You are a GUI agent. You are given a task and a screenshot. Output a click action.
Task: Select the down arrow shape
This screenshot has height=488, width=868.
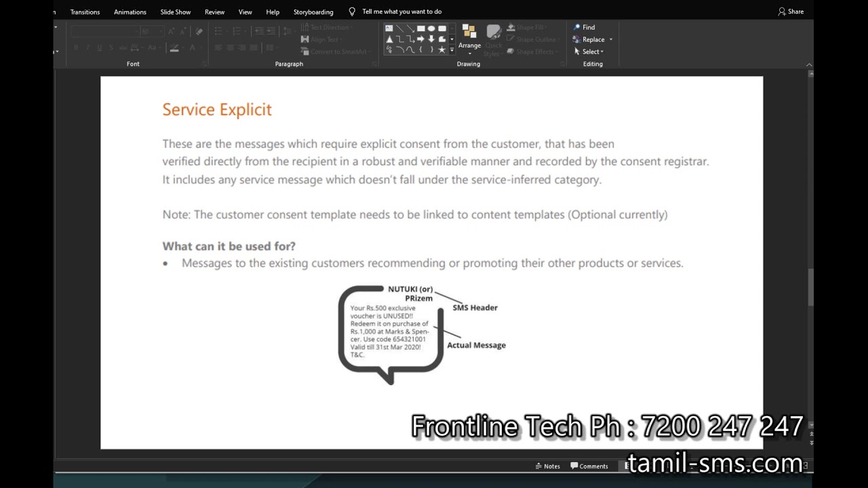[431, 39]
